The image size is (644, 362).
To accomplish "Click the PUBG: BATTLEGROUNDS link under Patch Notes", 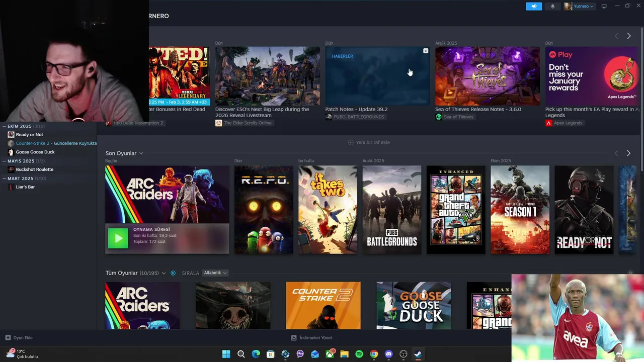I will (x=355, y=117).
